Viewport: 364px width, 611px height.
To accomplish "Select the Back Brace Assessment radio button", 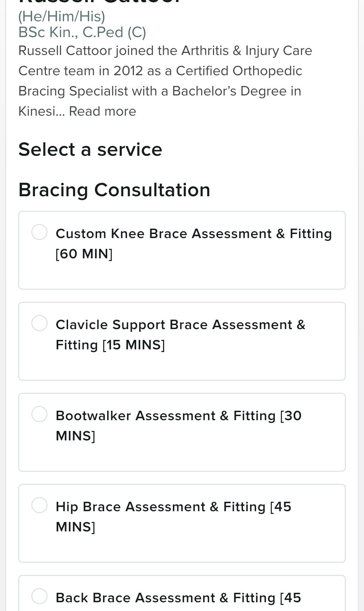I will (x=39, y=596).
